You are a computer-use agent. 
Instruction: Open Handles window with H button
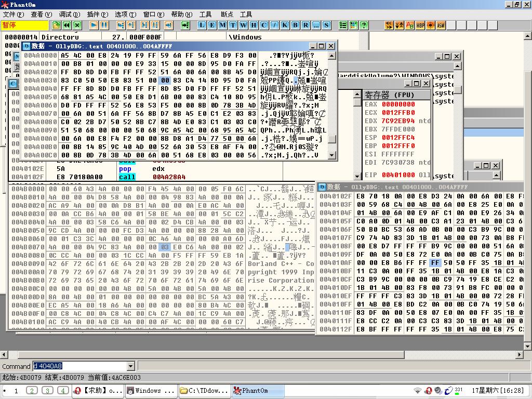tap(254, 25)
